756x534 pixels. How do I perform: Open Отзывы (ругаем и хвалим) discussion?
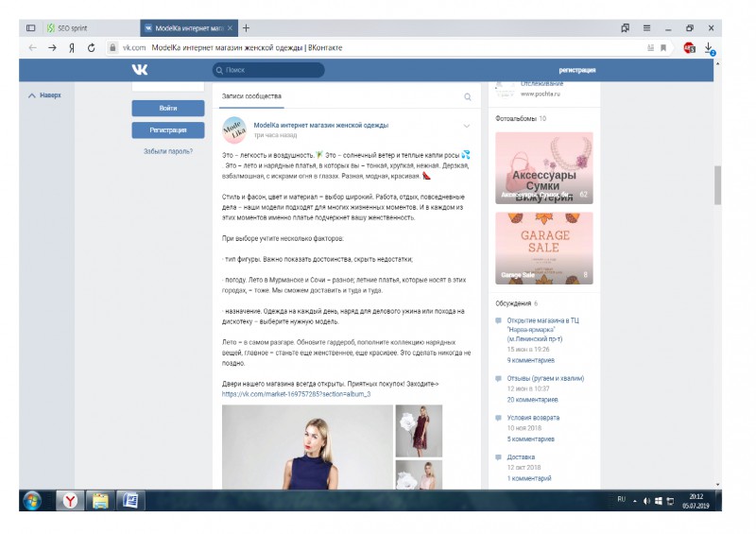[545, 378]
